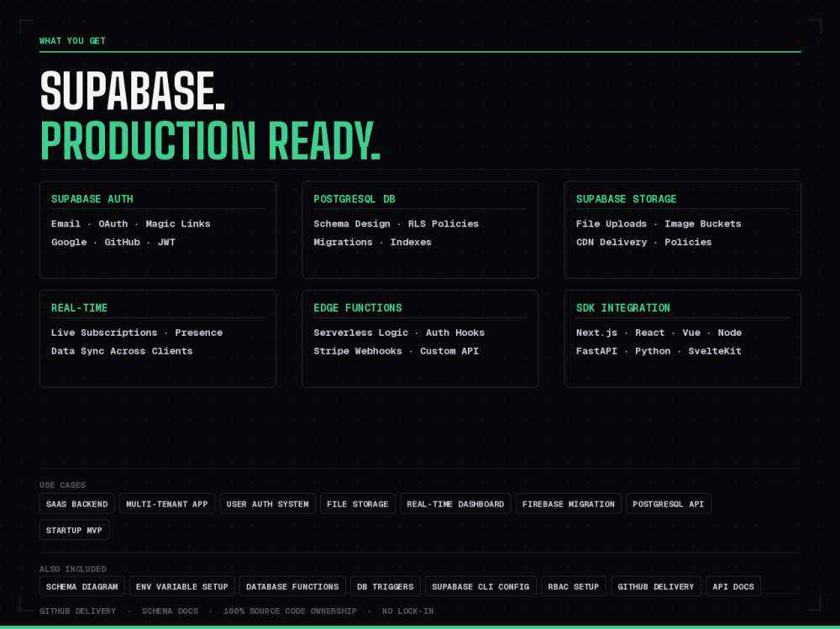Click the SUPABASE AUTH card heading
Image resolution: width=840 pixels, height=629 pixels.
pos(92,199)
